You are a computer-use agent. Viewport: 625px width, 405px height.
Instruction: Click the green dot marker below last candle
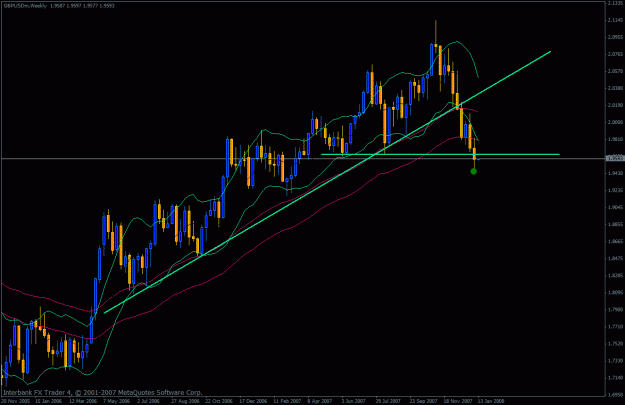tap(473, 171)
